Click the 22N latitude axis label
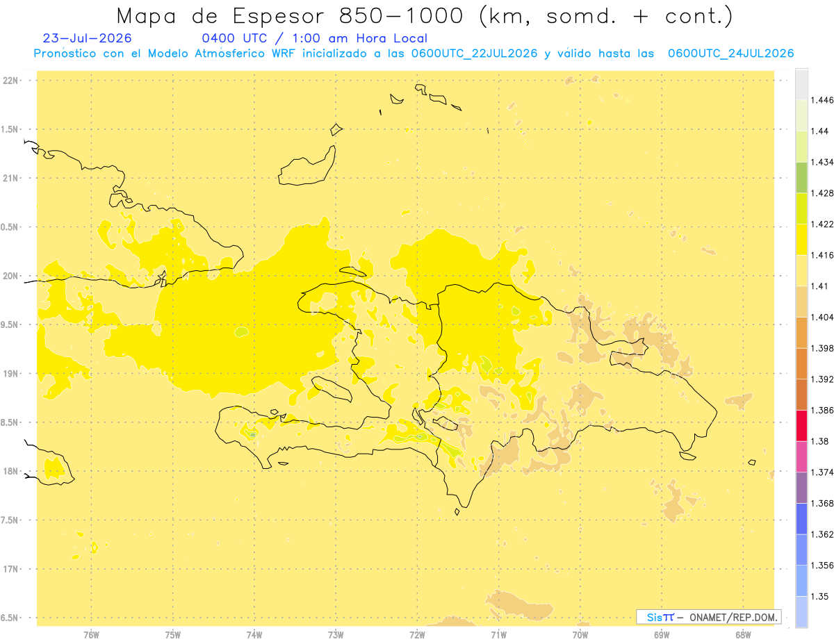Image resolution: width=834 pixels, height=644 pixels. [x=10, y=81]
